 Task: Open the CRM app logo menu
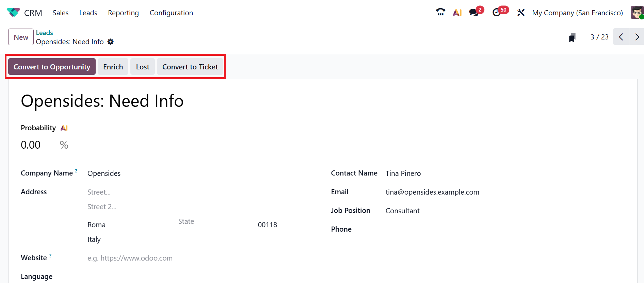[13, 13]
